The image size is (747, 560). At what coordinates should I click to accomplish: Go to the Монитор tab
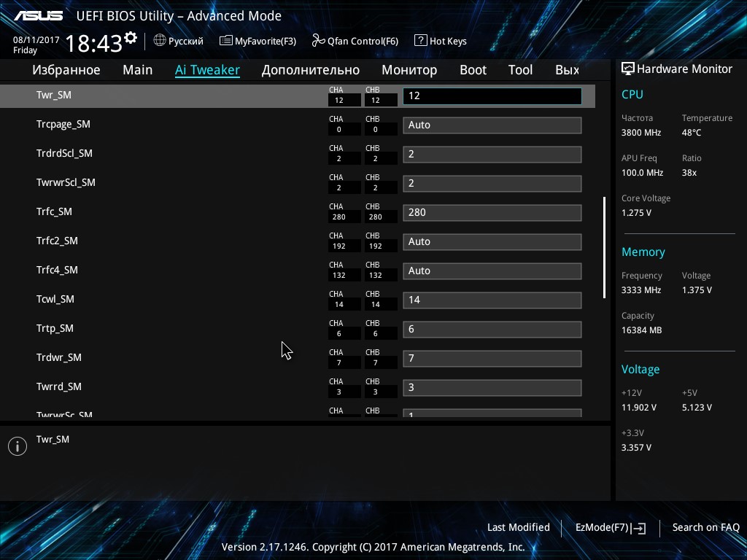(409, 70)
